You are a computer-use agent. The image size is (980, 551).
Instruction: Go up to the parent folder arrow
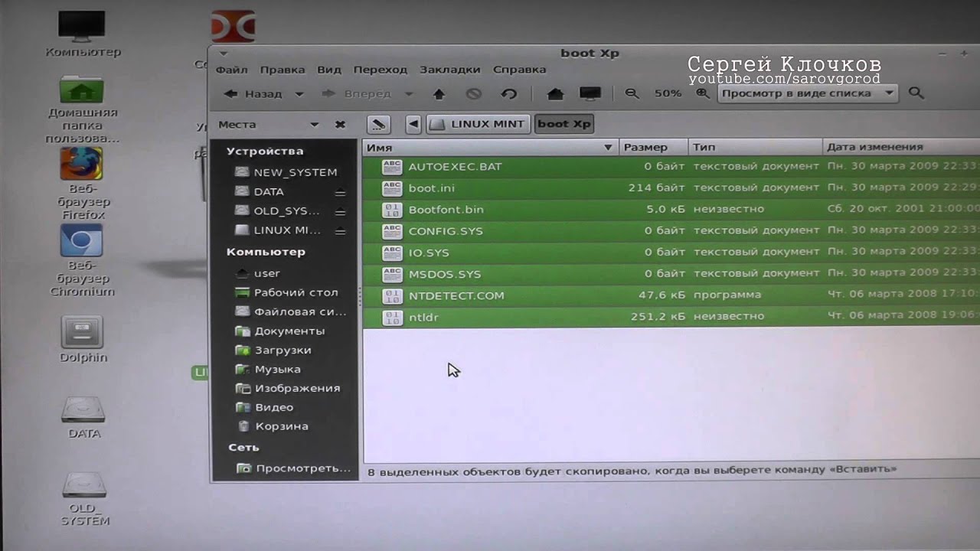pyautogui.click(x=439, y=94)
